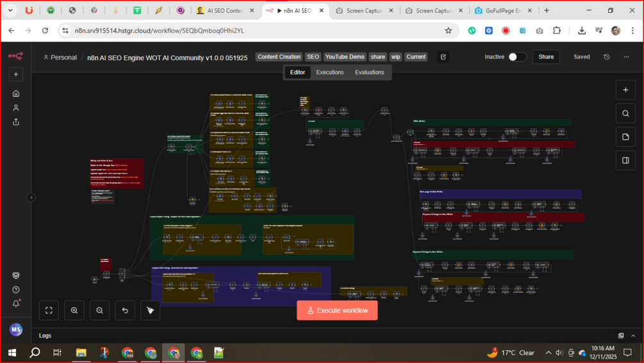644x363 pixels.
Task: Open the workflow options three-dot menu
Action: click(626, 56)
